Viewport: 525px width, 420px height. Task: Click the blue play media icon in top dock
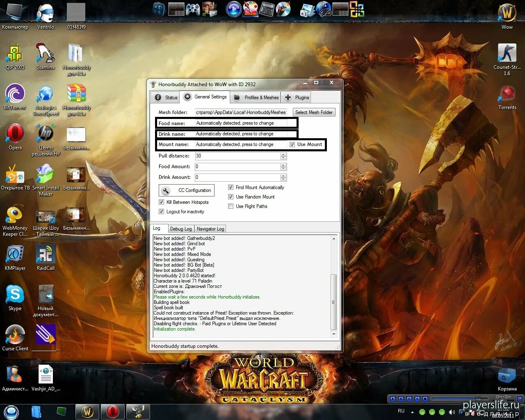[x=234, y=9]
